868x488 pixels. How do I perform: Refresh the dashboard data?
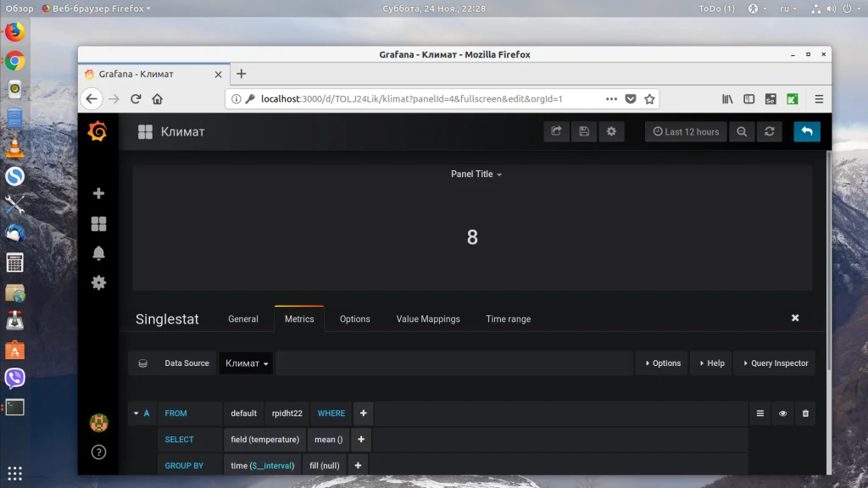point(769,131)
